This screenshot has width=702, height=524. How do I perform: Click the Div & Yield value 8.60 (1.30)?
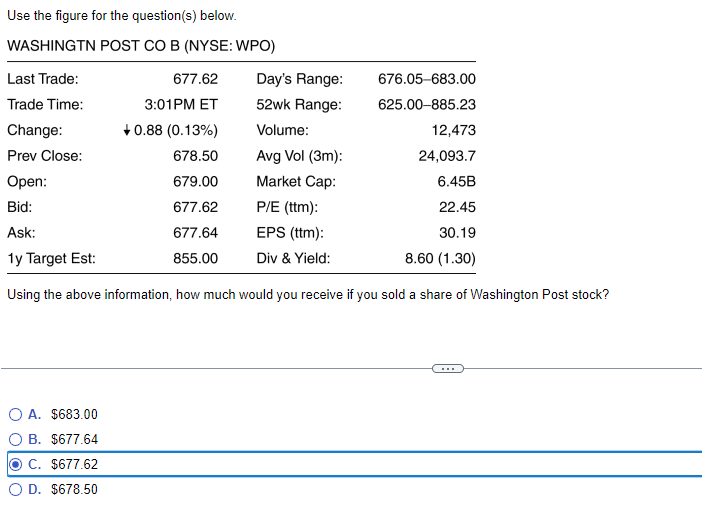[440, 258]
